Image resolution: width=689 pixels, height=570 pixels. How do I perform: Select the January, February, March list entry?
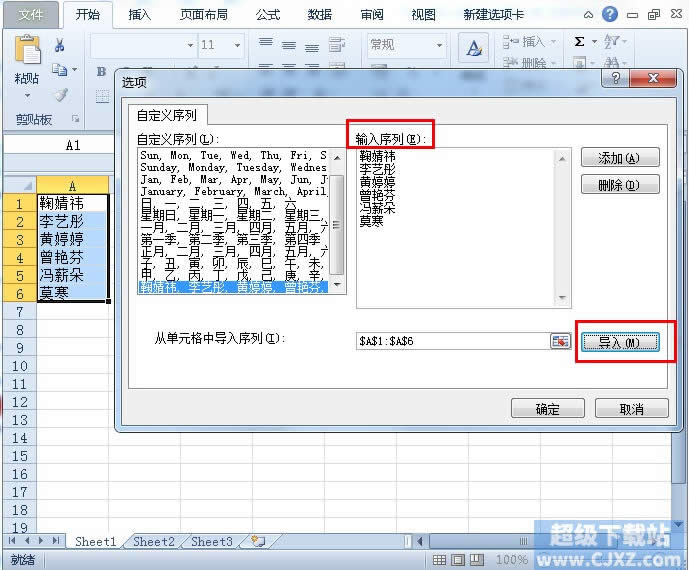233,192
